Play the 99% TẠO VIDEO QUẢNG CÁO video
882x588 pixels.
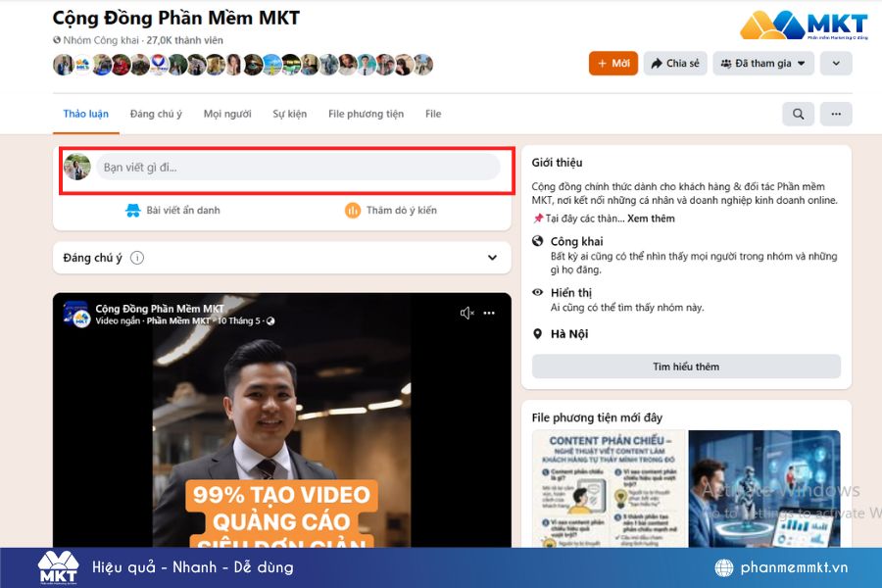click(282, 419)
